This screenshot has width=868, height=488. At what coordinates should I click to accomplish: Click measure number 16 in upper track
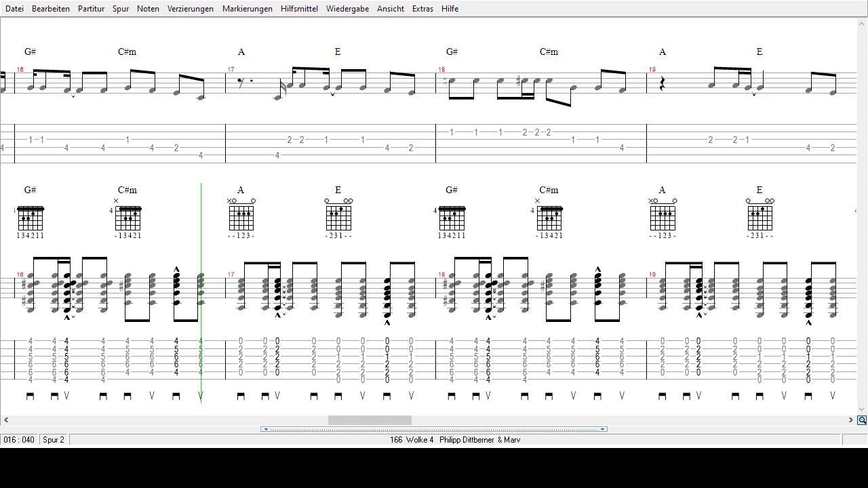pyautogui.click(x=20, y=70)
